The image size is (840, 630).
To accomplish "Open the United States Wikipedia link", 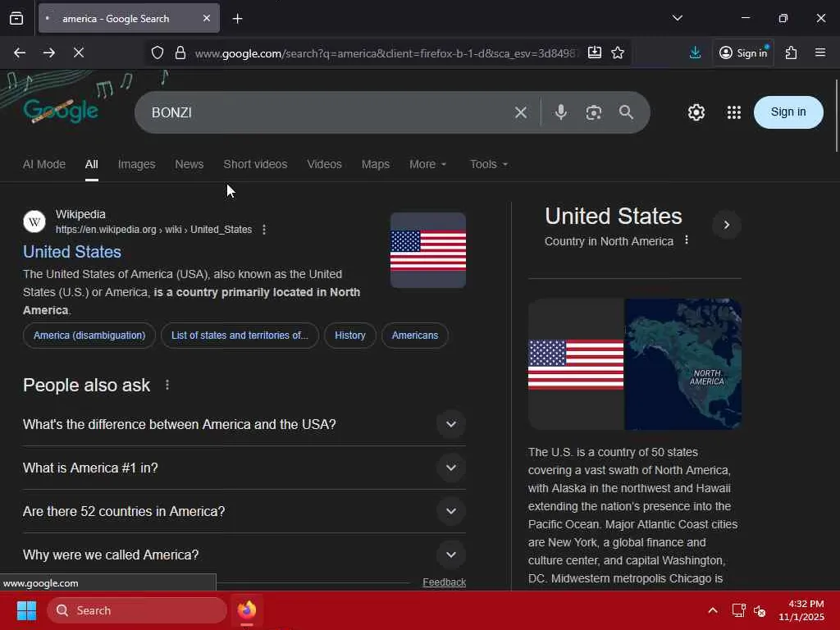I will [x=72, y=252].
